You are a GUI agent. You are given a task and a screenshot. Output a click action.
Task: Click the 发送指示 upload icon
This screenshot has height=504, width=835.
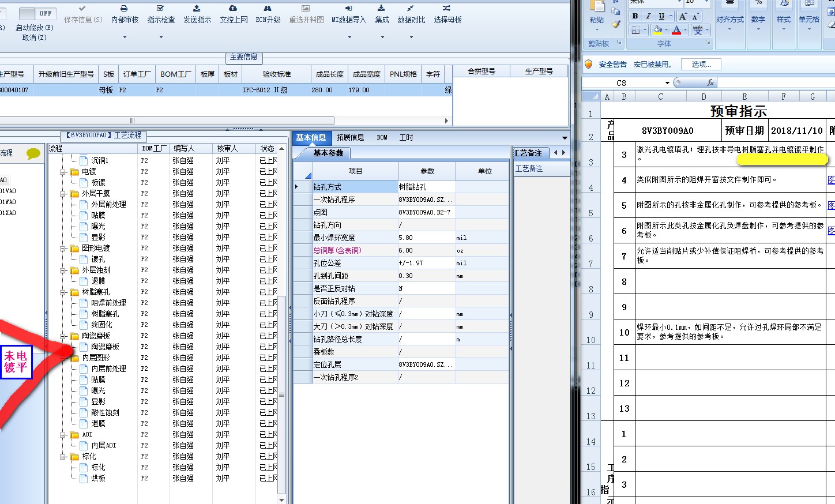tap(197, 8)
